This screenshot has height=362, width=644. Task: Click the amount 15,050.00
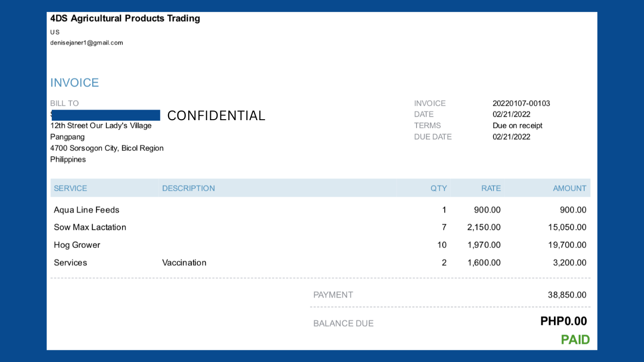pos(567,227)
